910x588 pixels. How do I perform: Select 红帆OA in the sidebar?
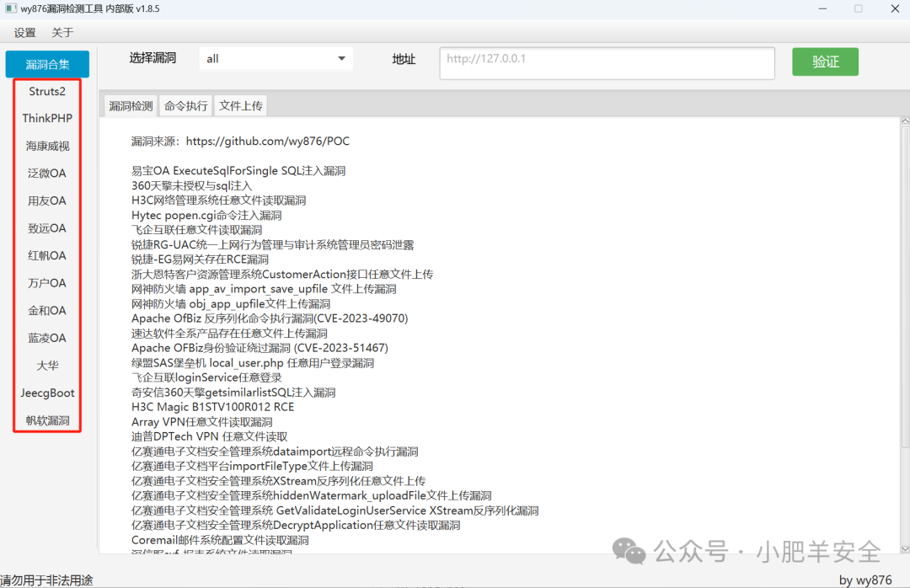pyautogui.click(x=47, y=255)
